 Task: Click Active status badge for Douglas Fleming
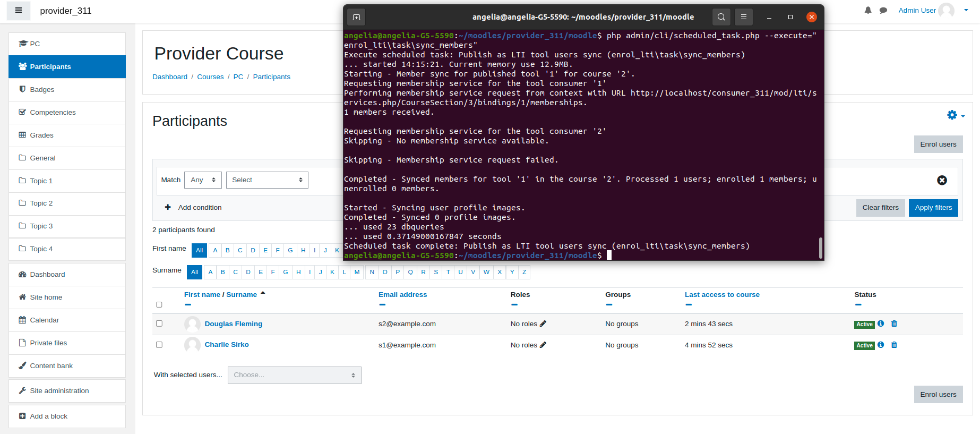[864, 325]
